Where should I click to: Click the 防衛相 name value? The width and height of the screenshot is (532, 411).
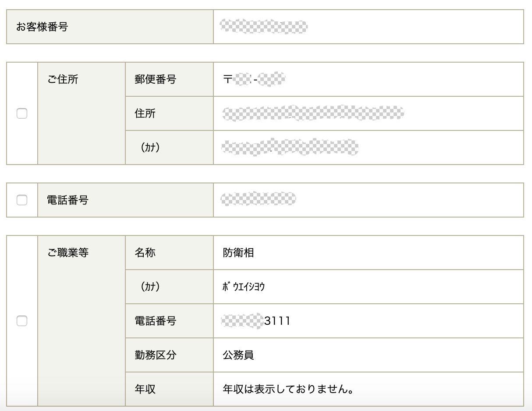pos(238,253)
